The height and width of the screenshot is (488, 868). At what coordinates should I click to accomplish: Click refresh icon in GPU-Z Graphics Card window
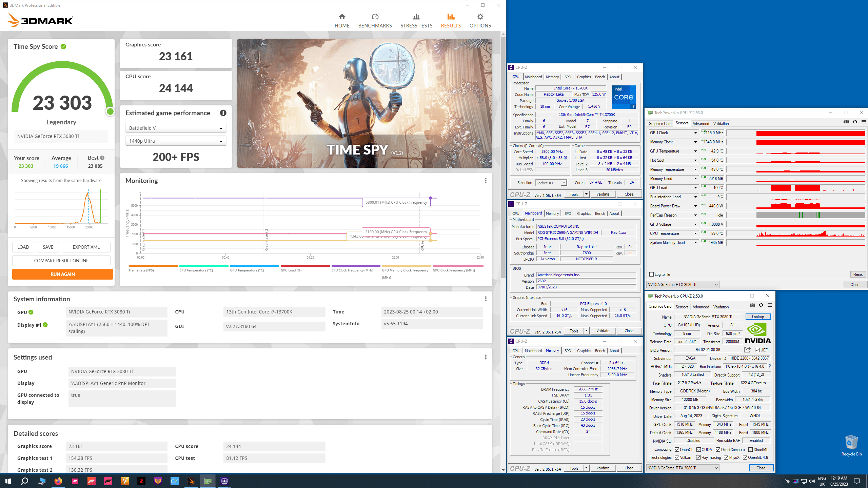(x=761, y=305)
